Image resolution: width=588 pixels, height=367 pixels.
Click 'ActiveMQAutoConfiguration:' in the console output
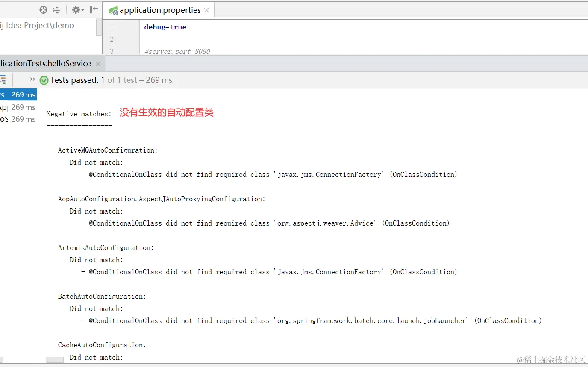[108, 150]
